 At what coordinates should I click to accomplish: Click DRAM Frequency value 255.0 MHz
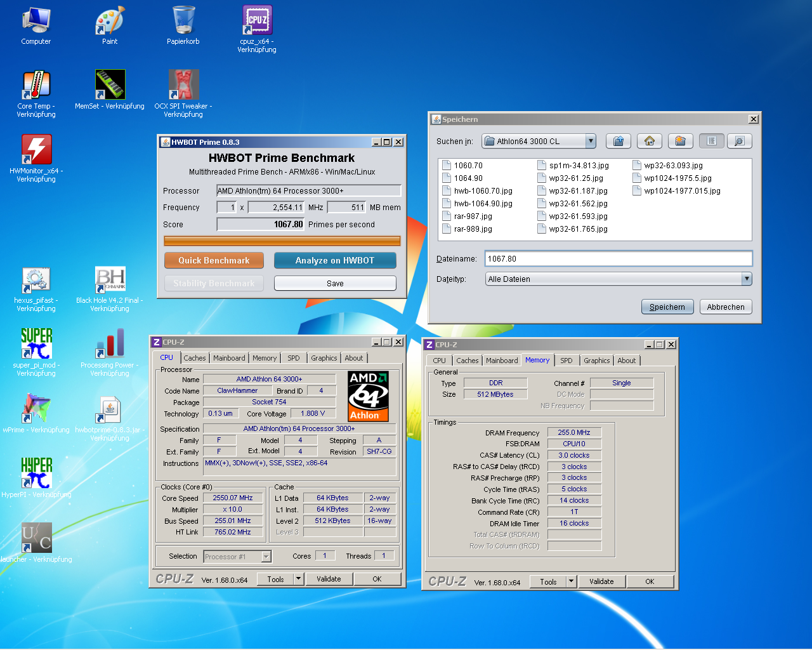574,432
